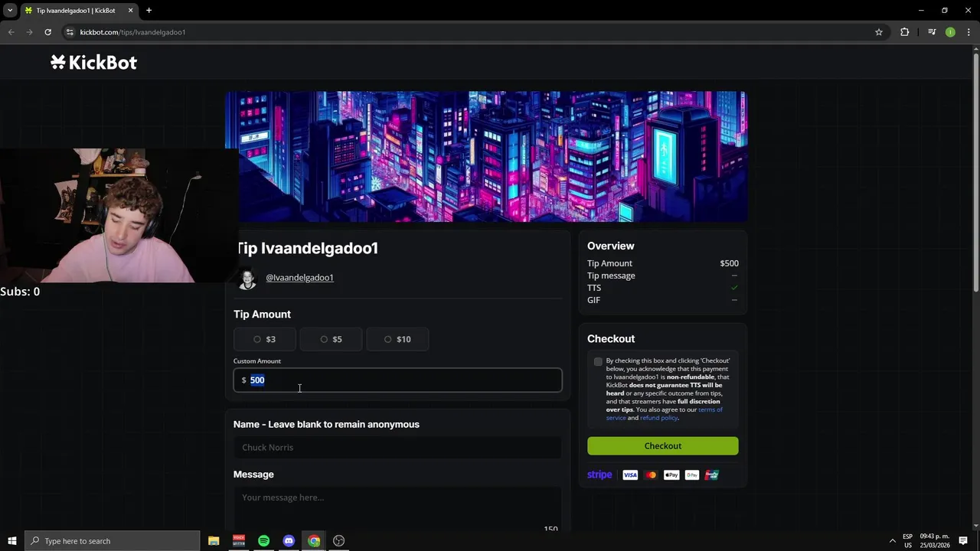Open the tab search dropdown arrow

(x=10, y=11)
